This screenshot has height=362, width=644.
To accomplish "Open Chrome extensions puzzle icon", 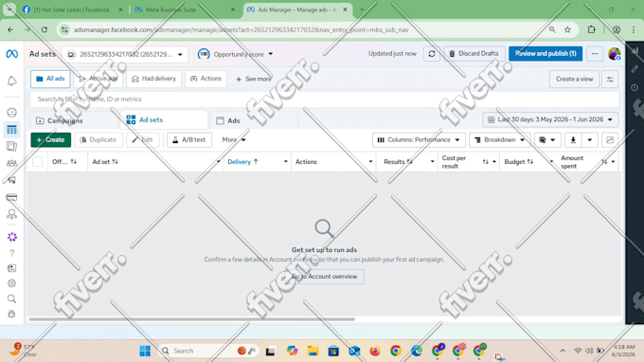I will click(x=591, y=29).
